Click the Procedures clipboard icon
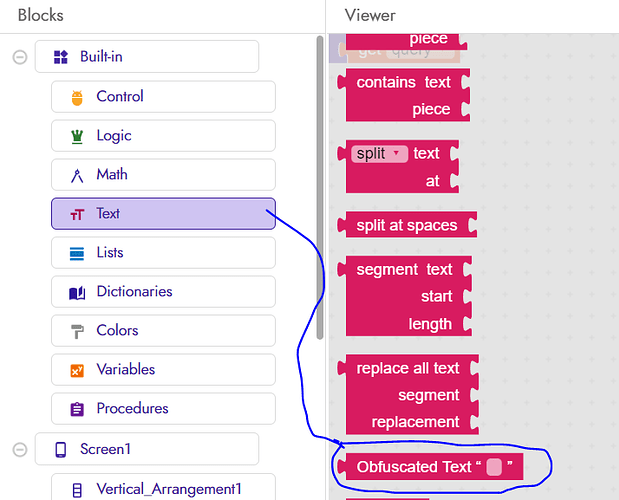 coord(77,409)
